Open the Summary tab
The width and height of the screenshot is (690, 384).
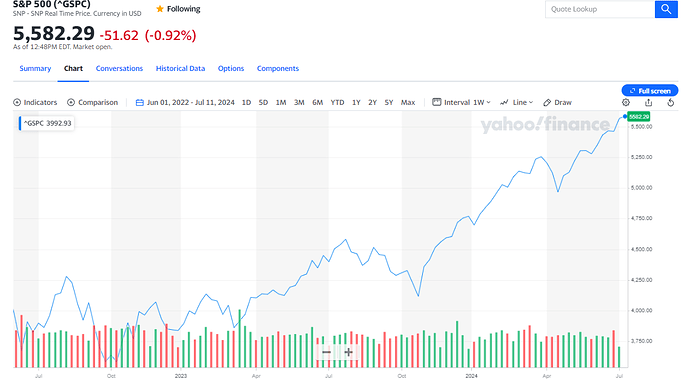35,69
